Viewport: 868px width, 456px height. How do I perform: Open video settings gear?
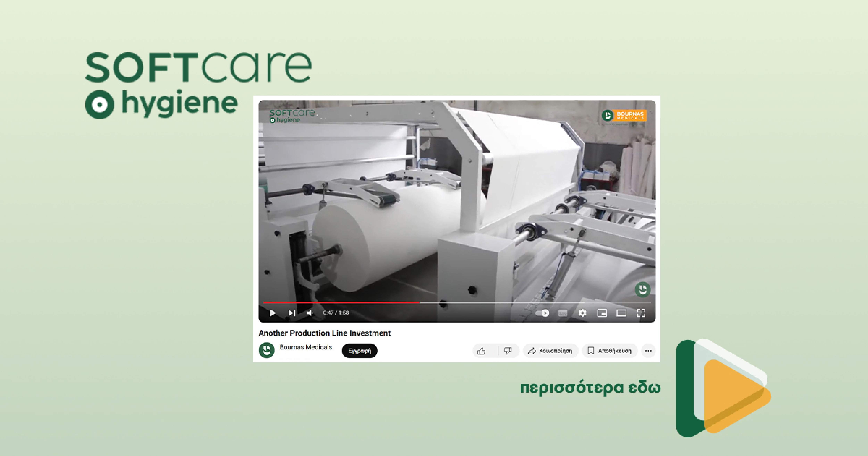(x=582, y=313)
